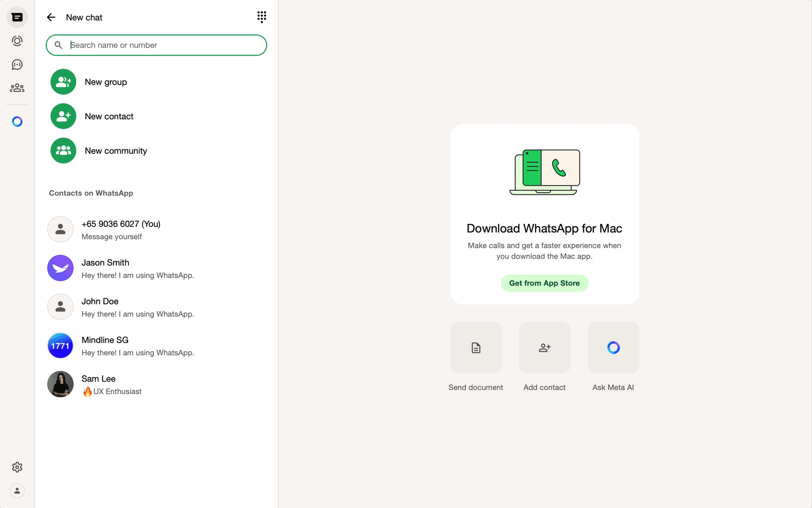Screen dimensions: 812x508
Task: Select the New contact label
Action: [109, 116]
